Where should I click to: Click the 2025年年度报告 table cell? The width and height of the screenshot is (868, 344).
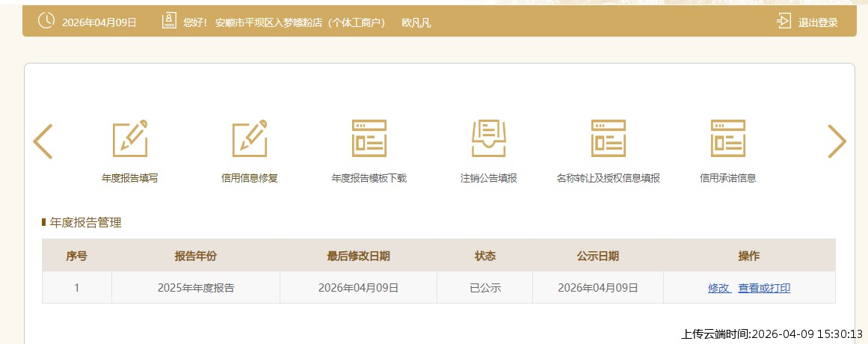(x=195, y=288)
